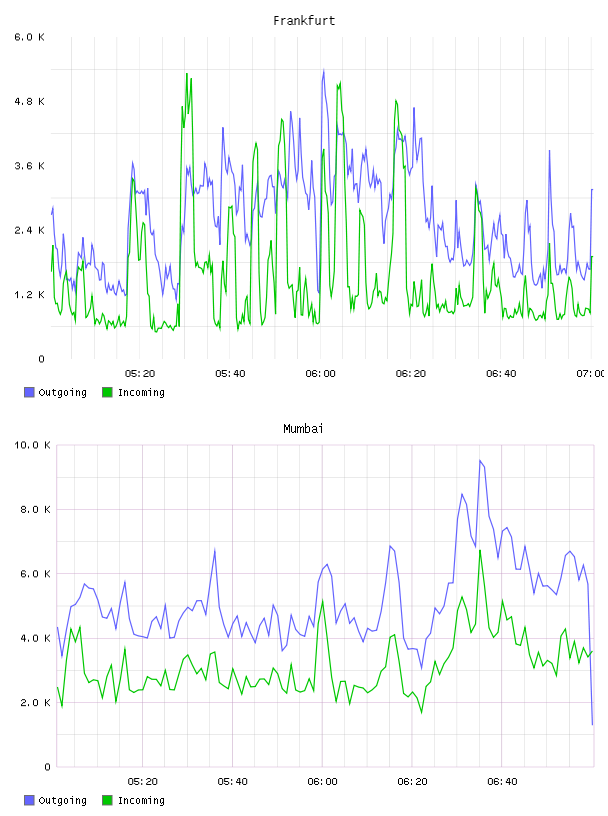Click the 07:00 time label in Frankfurt chart
Screen dimensions: 608x816
(591, 374)
